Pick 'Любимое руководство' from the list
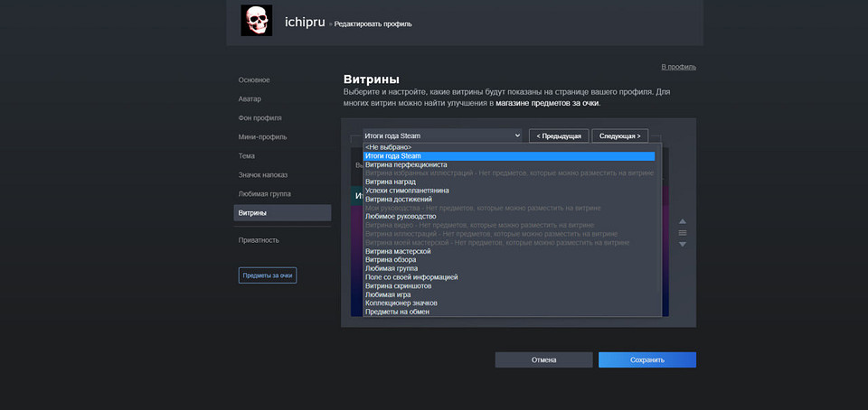Screen dimensions: 868x410 pyautogui.click(x=509, y=217)
